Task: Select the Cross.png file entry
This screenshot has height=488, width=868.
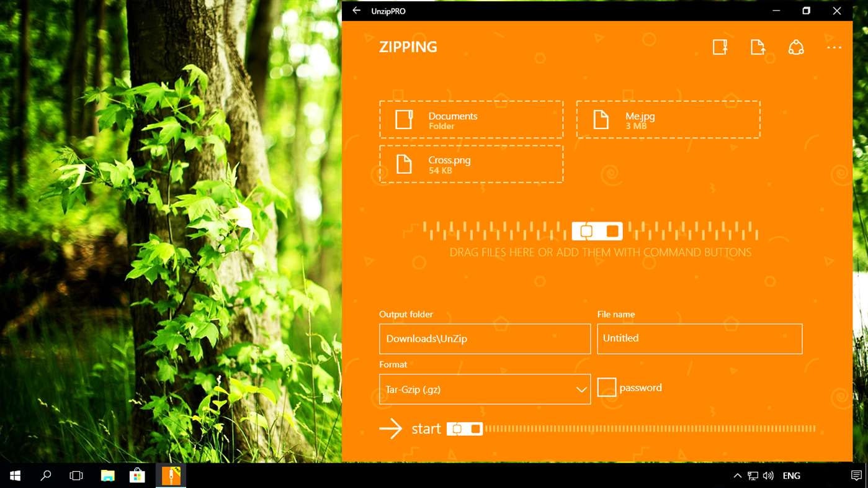Action: 471,163
